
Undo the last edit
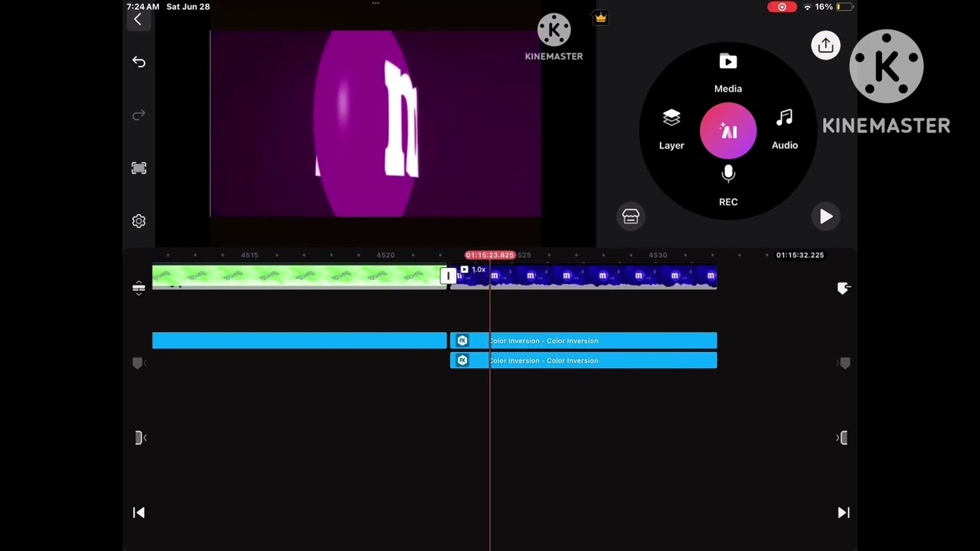pos(139,62)
